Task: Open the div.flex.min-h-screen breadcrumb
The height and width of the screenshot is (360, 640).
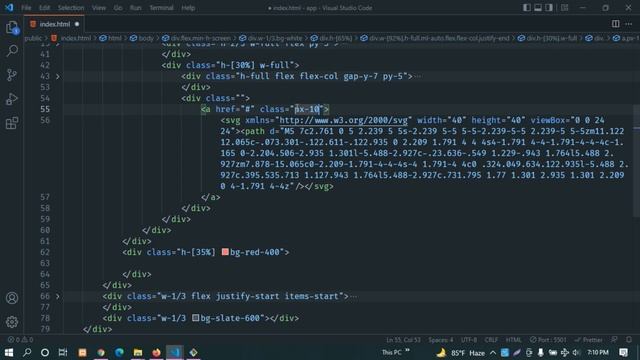Action: point(196,38)
